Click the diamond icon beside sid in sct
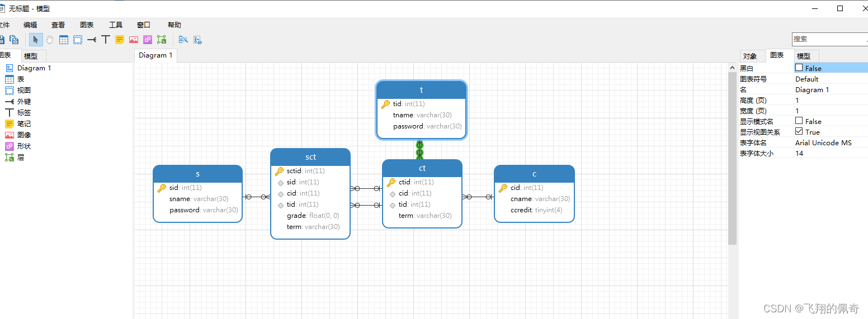Screen dimensions: 868x319 click(x=281, y=182)
